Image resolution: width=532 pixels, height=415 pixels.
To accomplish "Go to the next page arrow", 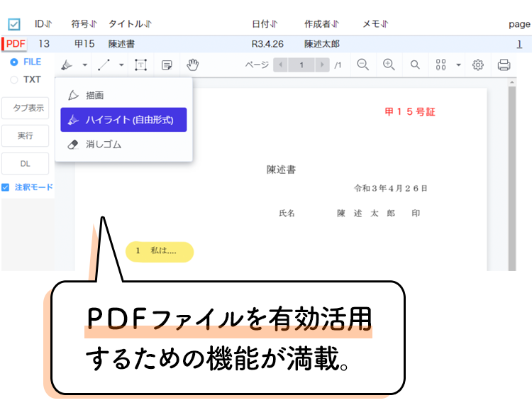I will pos(322,65).
